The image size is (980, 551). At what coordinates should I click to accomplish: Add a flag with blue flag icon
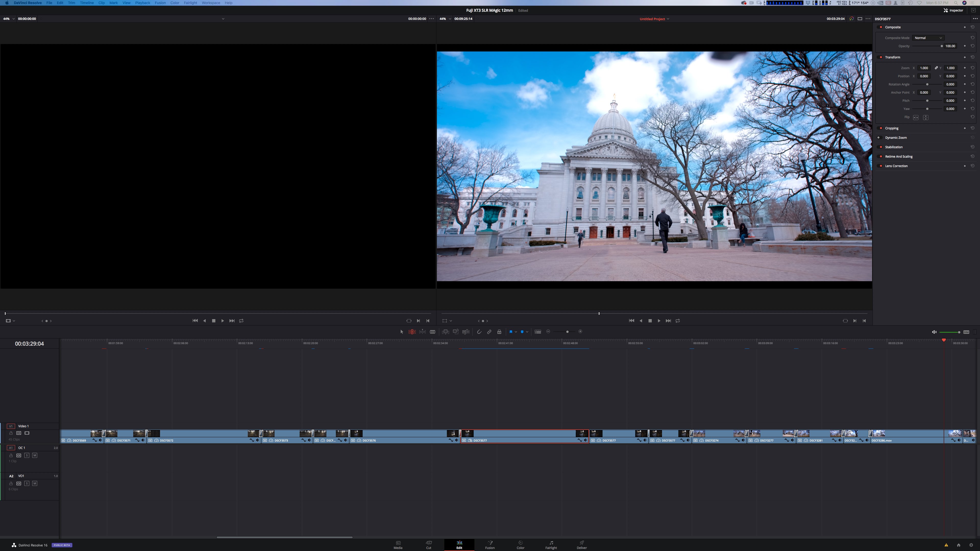[x=511, y=332]
